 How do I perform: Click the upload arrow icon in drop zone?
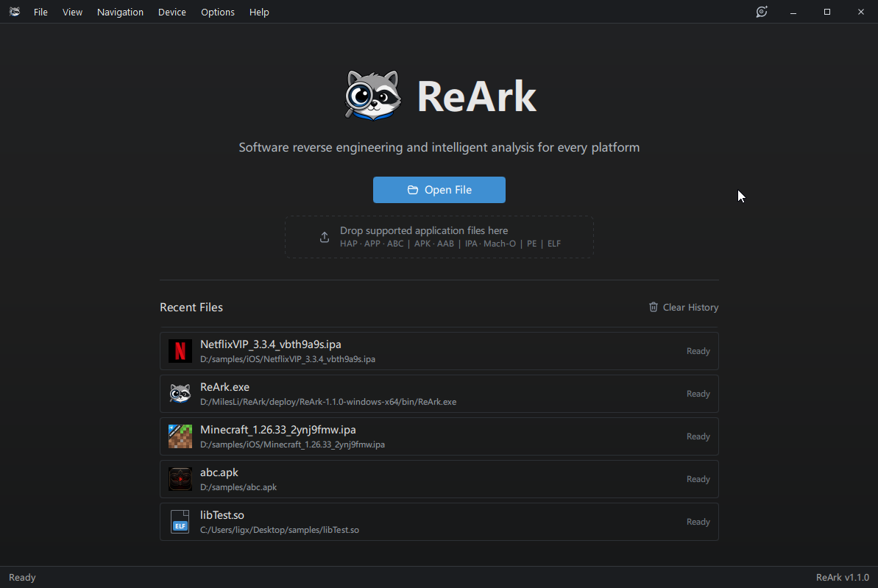tap(325, 237)
